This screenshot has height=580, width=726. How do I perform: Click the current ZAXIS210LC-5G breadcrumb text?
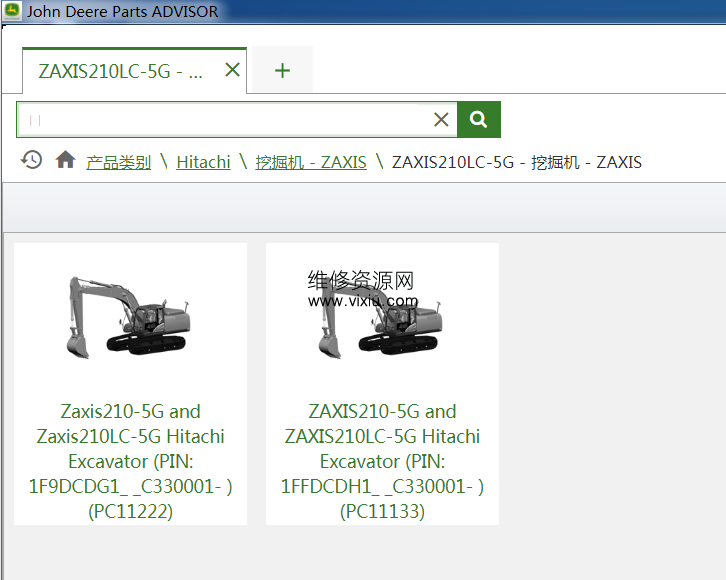[516, 162]
